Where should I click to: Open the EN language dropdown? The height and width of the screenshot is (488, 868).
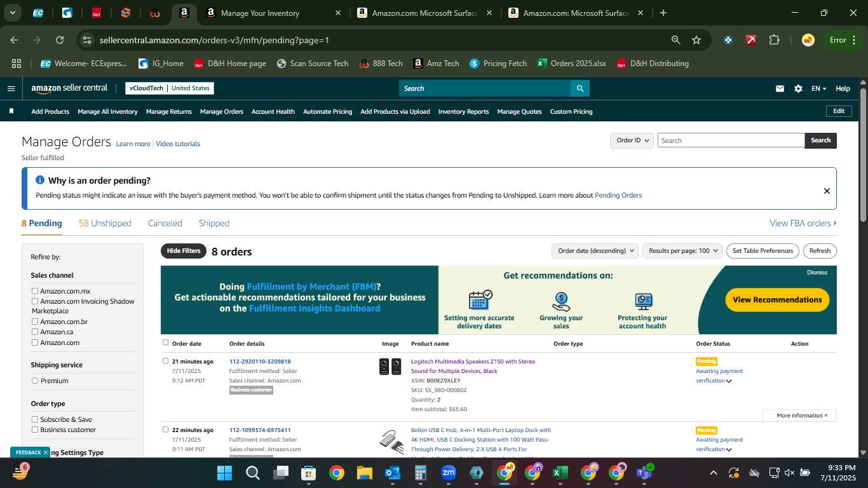[x=818, y=88]
